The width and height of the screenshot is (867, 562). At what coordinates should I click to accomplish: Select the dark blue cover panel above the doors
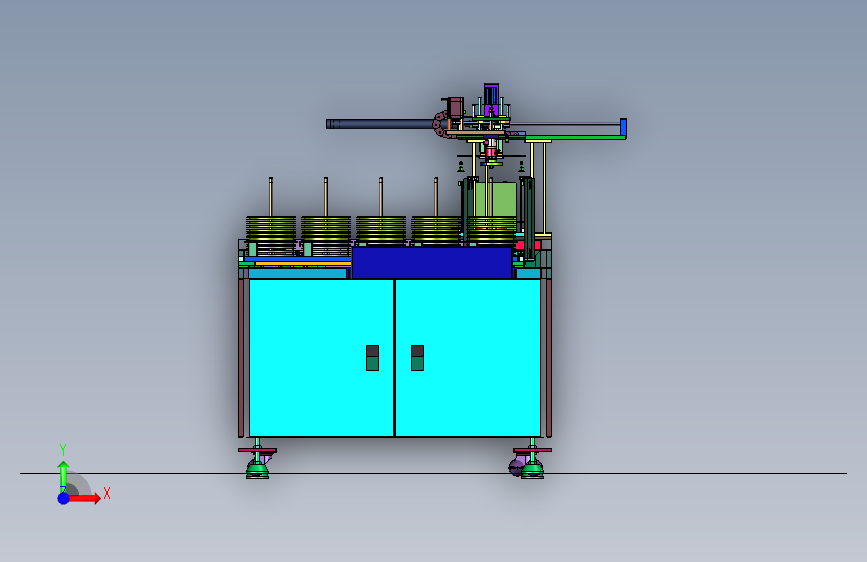(432, 263)
